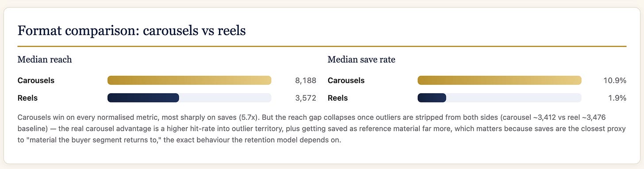Image resolution: width=644 pixels, height=169 pixels.
Task: Click the unfilled track of Reels reach bar
Action: pos(225,98)
